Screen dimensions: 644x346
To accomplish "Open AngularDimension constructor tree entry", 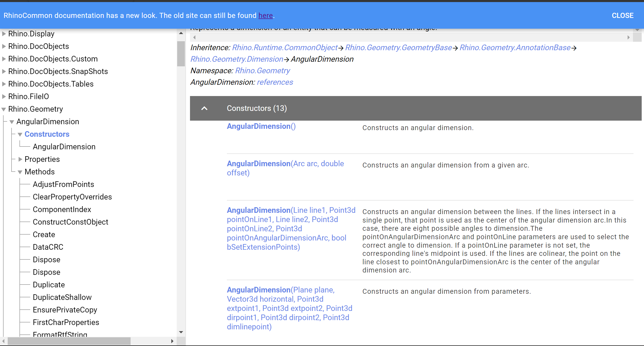I will click(x=64, y=147).
